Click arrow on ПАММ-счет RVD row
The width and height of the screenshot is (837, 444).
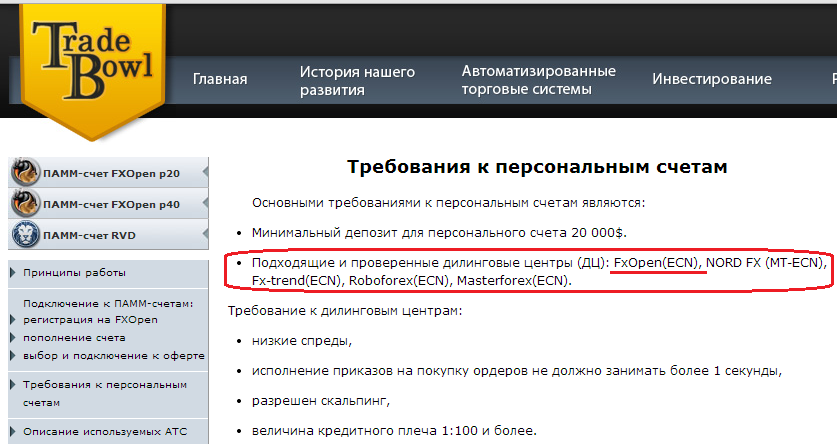(x=206, y=235)
